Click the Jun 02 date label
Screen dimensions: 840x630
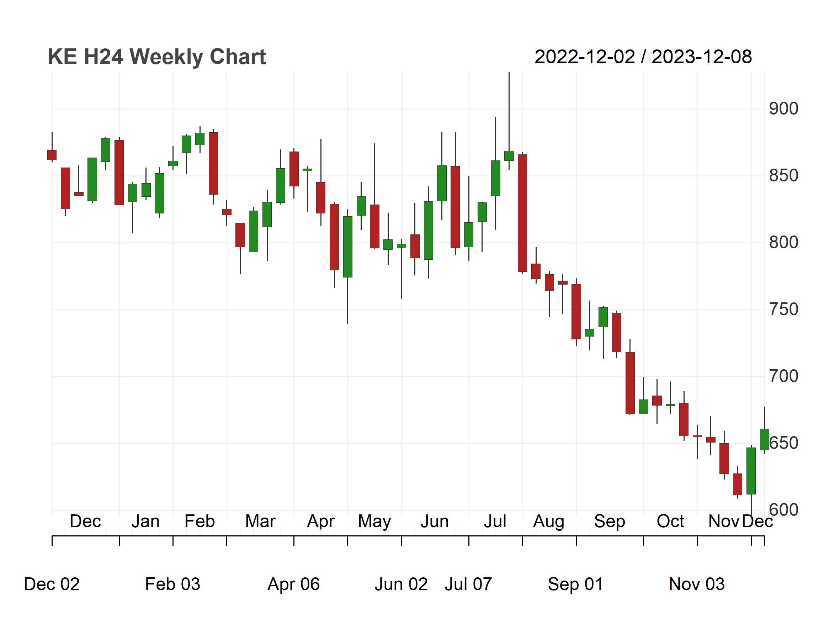pyautogui.click(x=401, y=584)
